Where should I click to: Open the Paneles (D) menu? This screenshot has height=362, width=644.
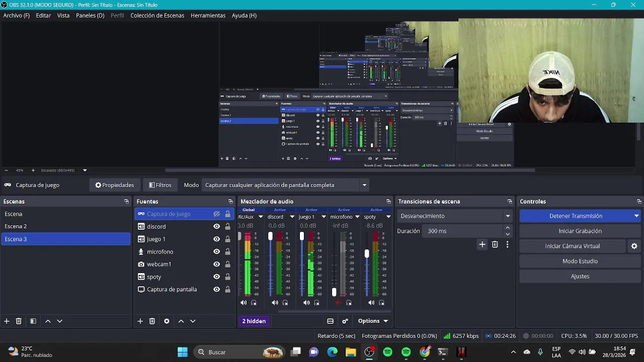[90, 16]
